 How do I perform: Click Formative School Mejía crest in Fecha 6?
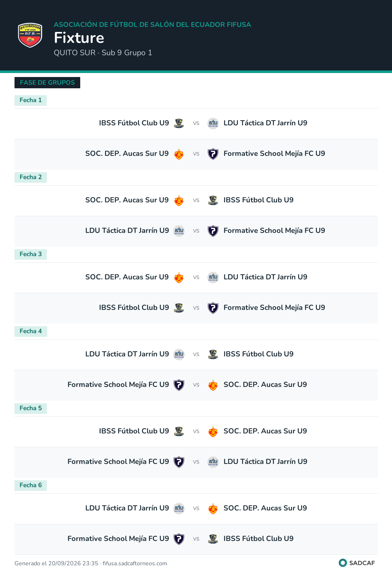[179, 539]
